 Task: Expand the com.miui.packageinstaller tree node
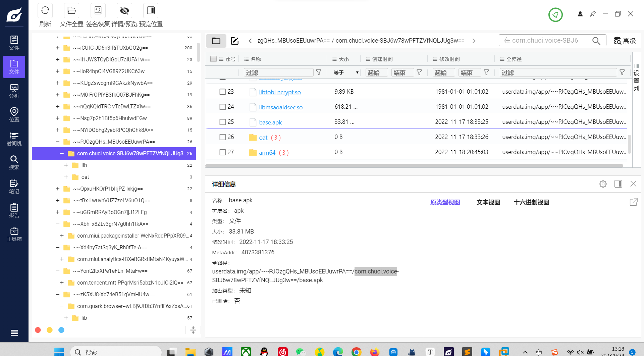click(x=62, y=236)
